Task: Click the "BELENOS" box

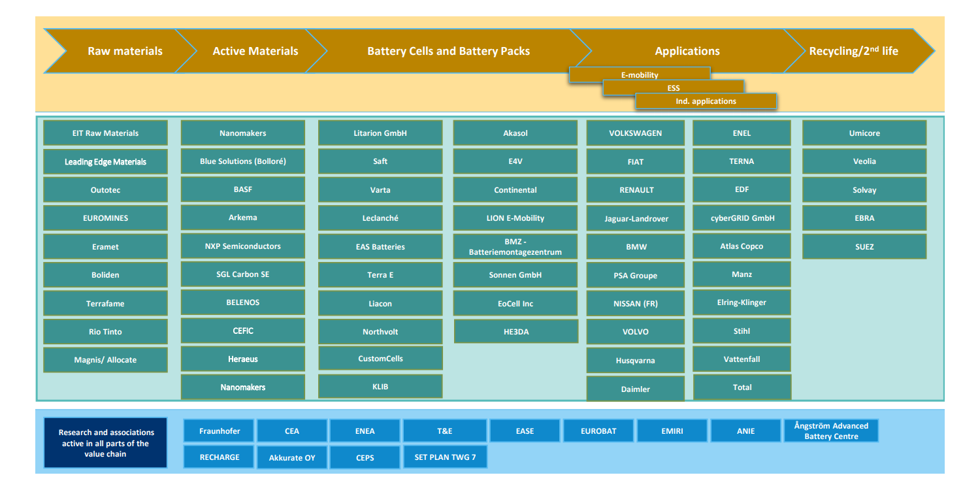Action: [243, 302]
